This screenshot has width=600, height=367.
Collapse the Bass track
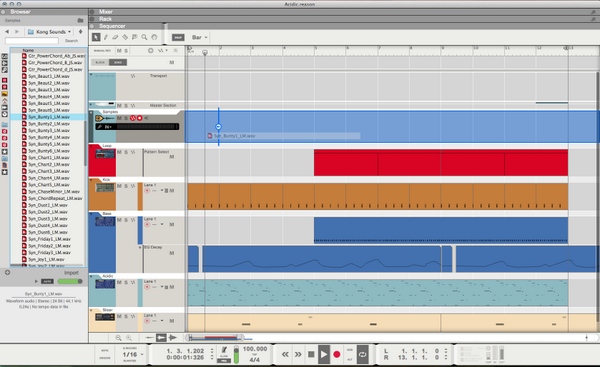(x=91, y=214)
